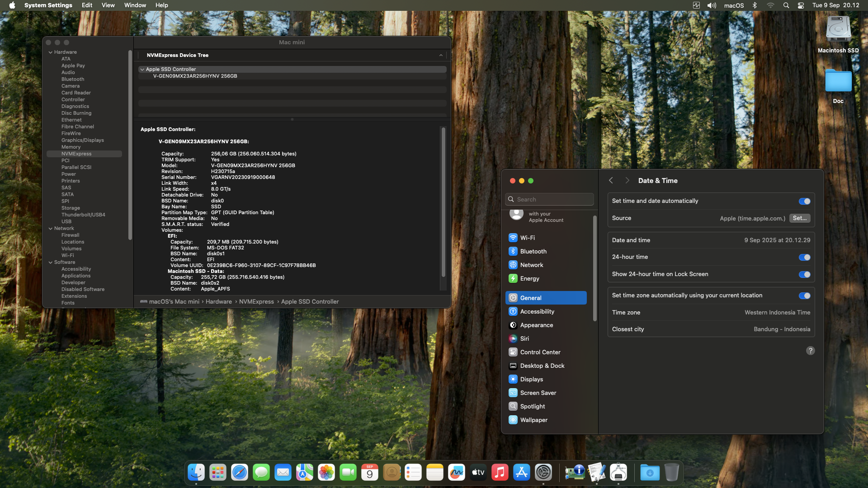
Task: Open the Bluetooth settings pane
Action: [x=546, y=251]
